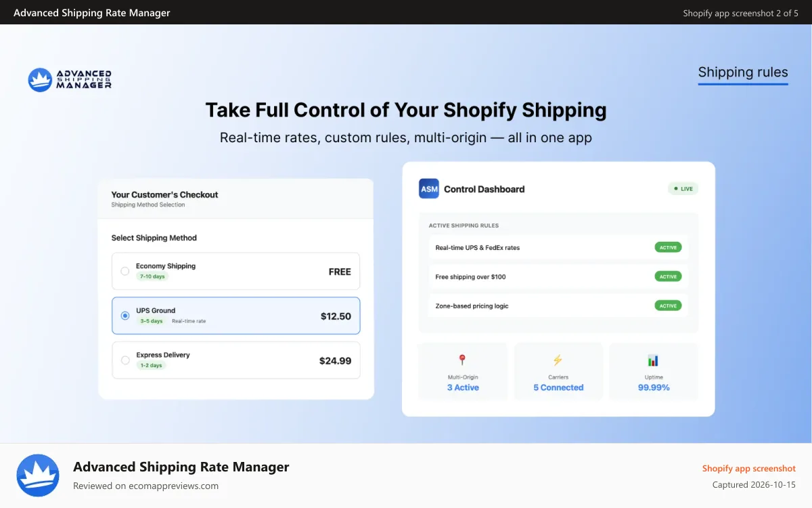The height and width of the screenshot is (508, 812).
Task: Click the Uptime bar chart icon
Action: [x=653, y=360]
